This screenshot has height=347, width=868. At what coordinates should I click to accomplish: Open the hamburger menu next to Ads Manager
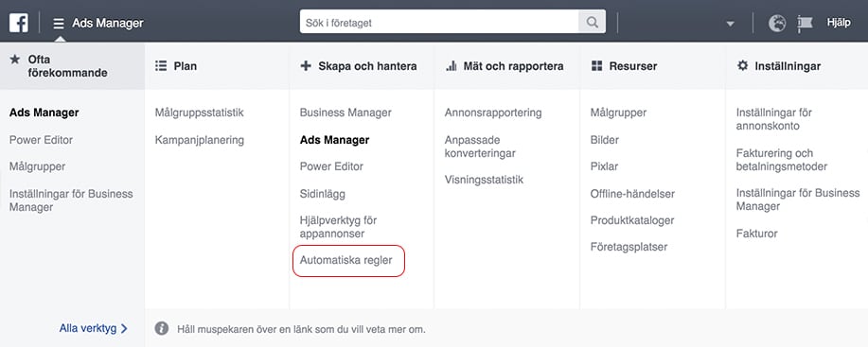point(59,24)
